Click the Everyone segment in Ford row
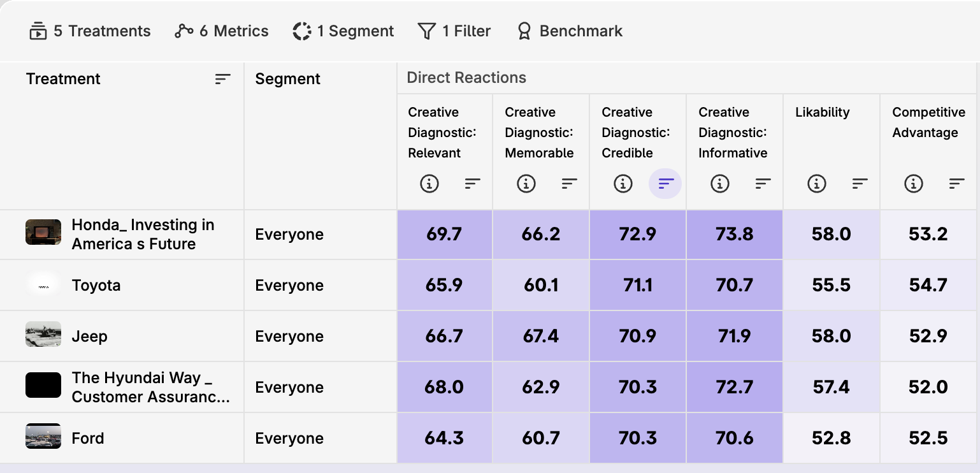 point(289,439)
